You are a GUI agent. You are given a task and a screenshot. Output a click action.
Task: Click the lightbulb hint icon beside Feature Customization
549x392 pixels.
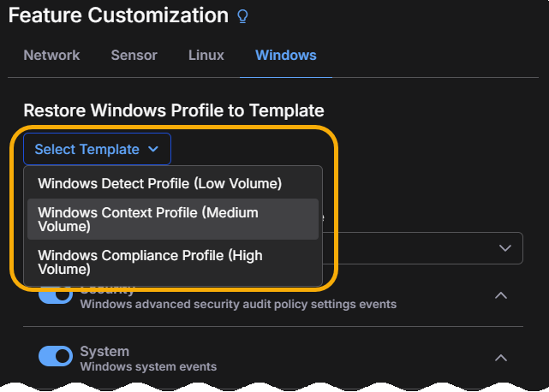click(243, 16)
